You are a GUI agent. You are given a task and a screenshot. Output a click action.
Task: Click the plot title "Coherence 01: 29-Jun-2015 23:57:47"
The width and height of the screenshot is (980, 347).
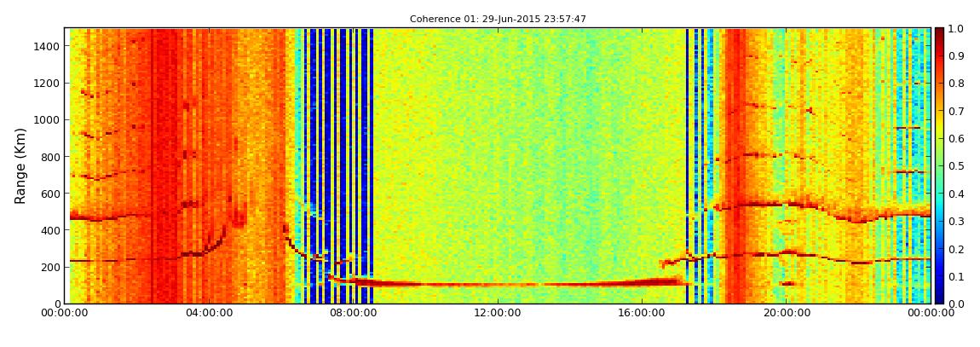coord(498,20)
